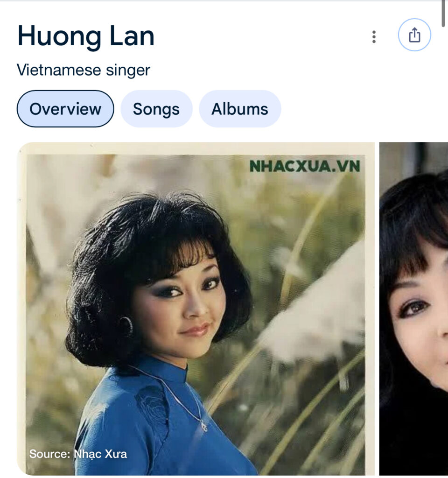Click the word Source in the caption
The width and height of the screenshot is (448, 478).
[x=49, y=454]
